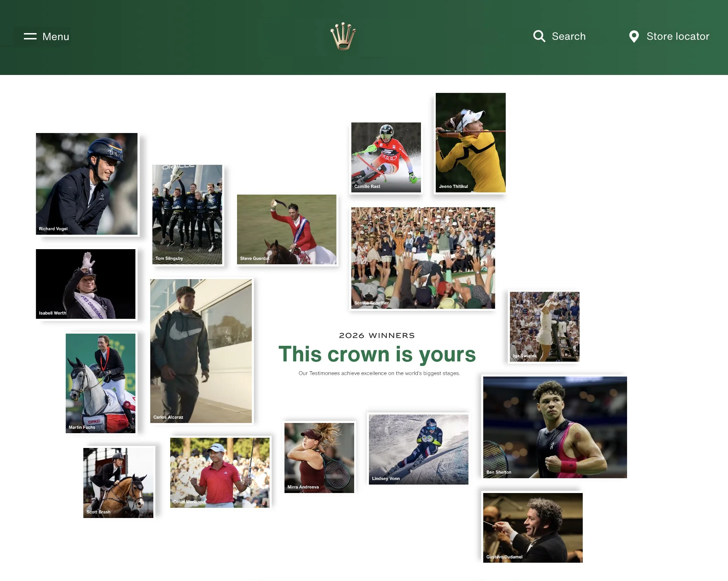
Task: Open the Carlos Alcaraz photo
Action: pos(201,351)
